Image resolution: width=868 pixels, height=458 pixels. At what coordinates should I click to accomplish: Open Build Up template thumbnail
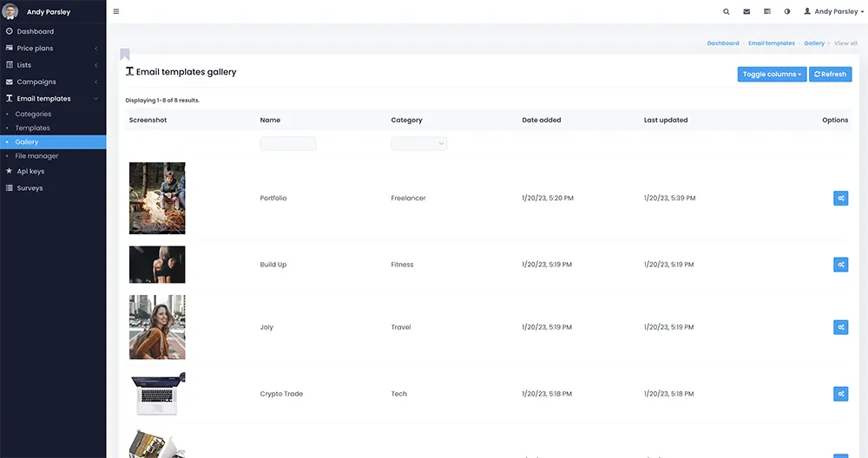point(157,265)
